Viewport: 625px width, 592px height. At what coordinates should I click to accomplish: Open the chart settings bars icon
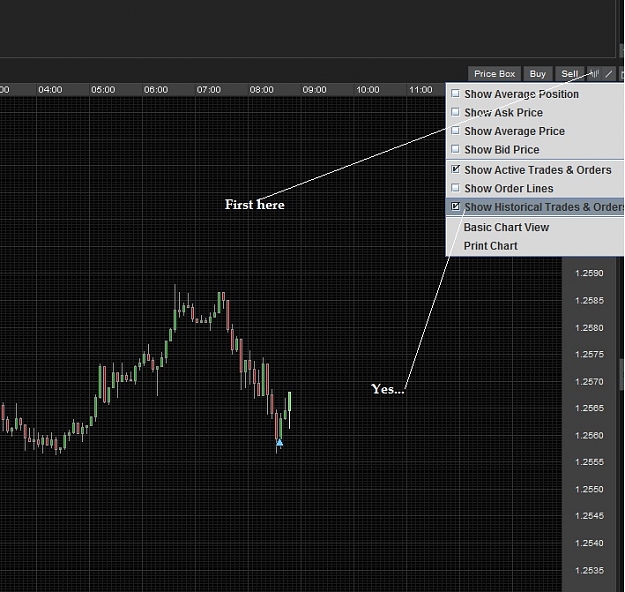coord(594,74)
